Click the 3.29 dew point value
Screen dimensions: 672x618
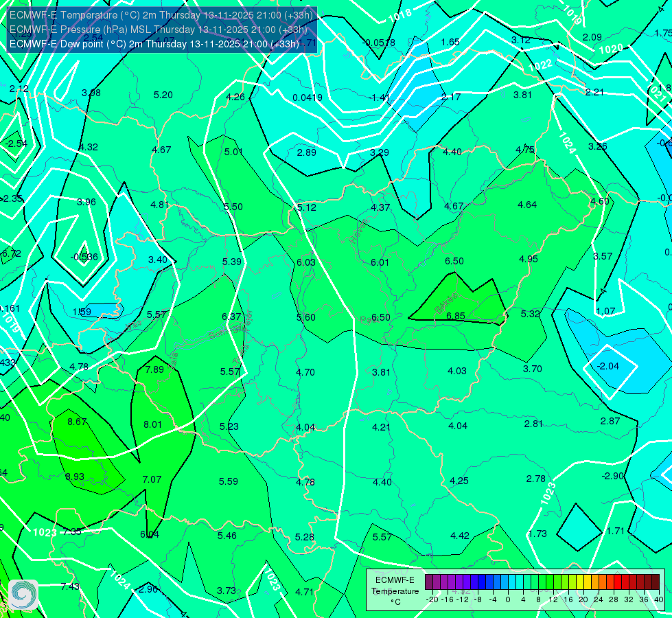(x=380, y=152)
